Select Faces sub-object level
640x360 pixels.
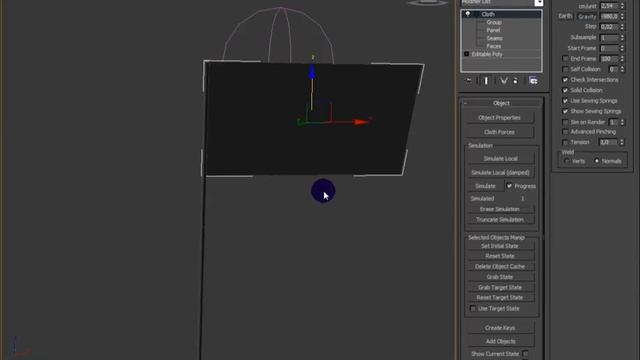493,46
